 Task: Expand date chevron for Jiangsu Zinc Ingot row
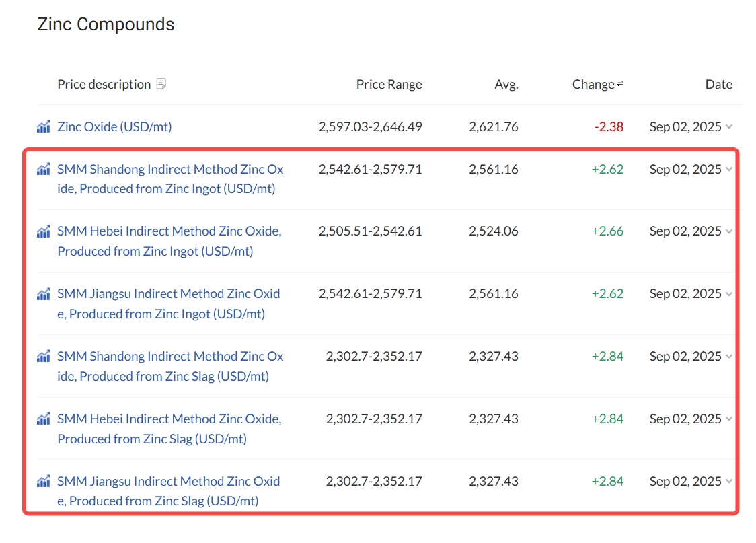729,293
